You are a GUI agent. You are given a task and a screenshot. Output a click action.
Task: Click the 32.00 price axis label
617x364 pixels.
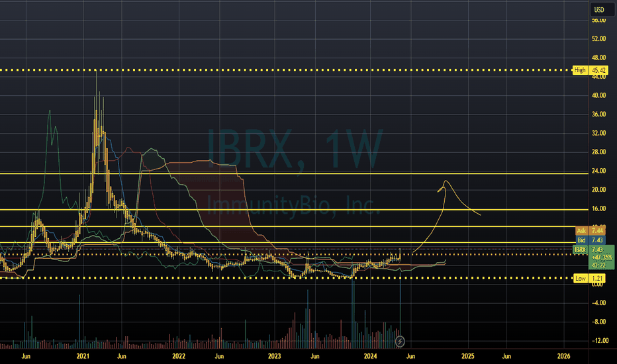[x=598, y=133]
